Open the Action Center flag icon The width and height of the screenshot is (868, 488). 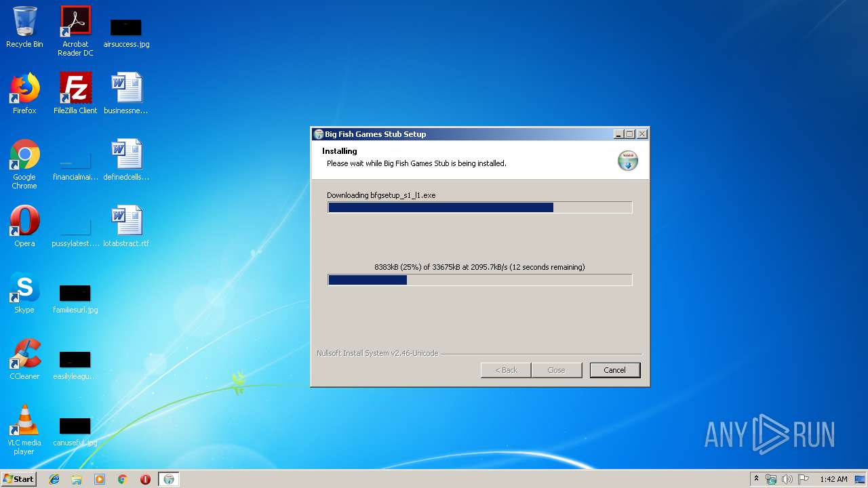(804, 479)
